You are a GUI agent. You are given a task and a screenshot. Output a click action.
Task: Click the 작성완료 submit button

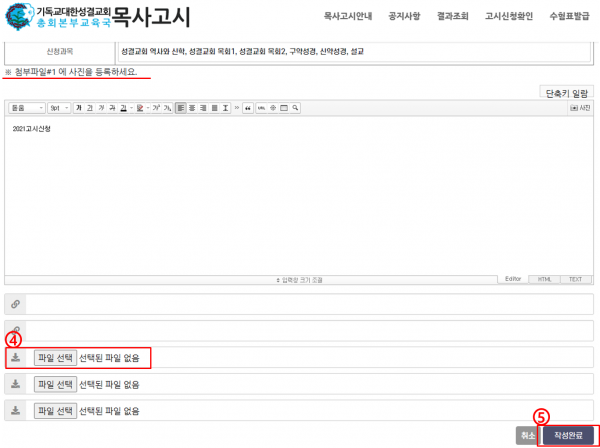[568, 435]
